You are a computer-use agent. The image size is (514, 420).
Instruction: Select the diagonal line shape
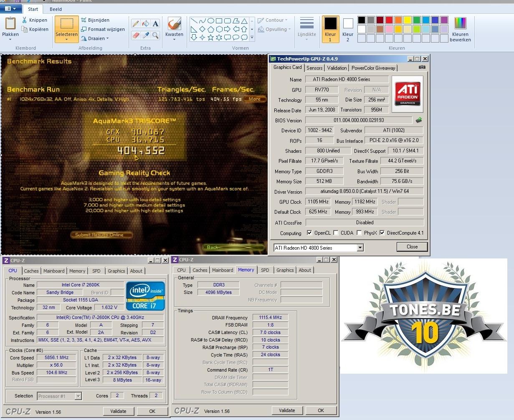194,21
